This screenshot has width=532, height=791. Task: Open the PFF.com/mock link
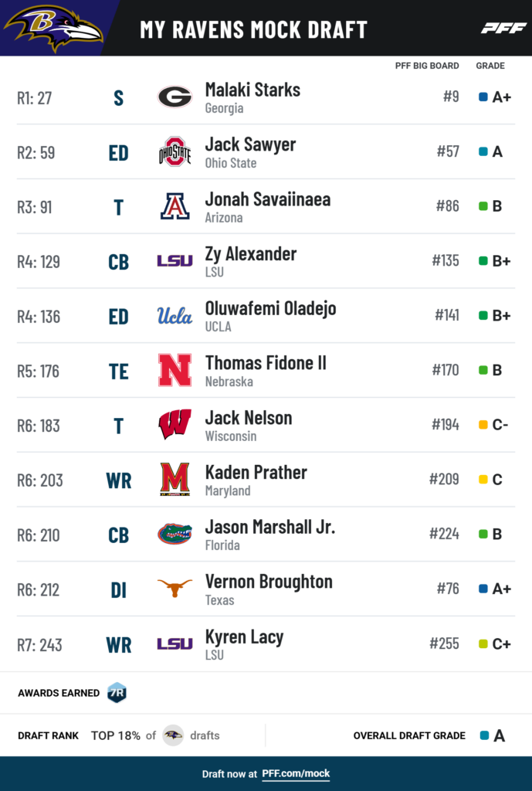[x=296, y=774]
